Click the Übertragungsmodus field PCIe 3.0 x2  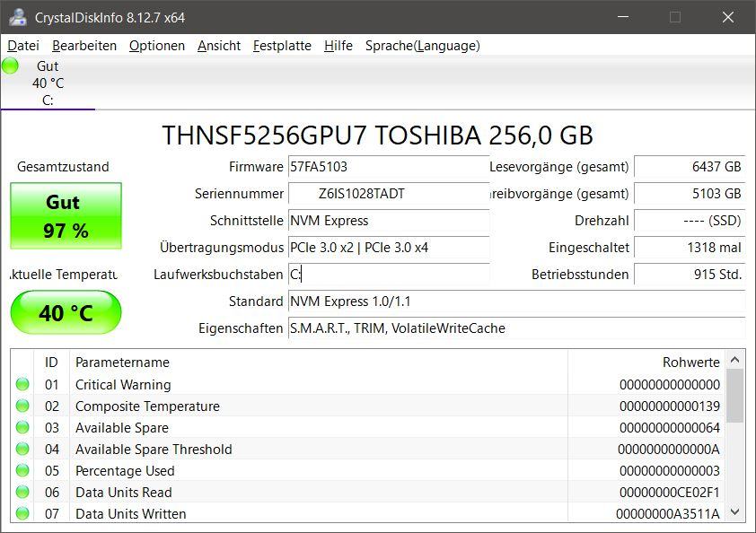click(389, 248)
